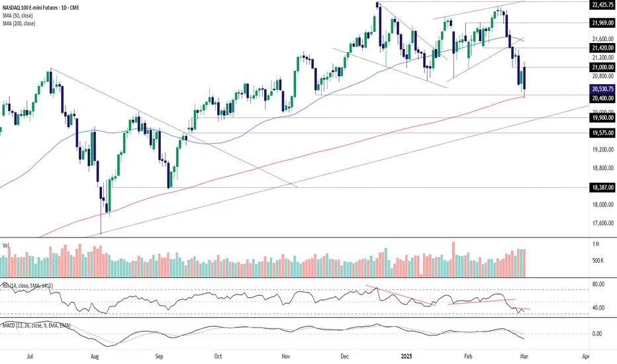Viewport: 617px width, 364px height.
Task: Select the MACD (12, 26, close) indicator label
Action: tap(36, 326)
